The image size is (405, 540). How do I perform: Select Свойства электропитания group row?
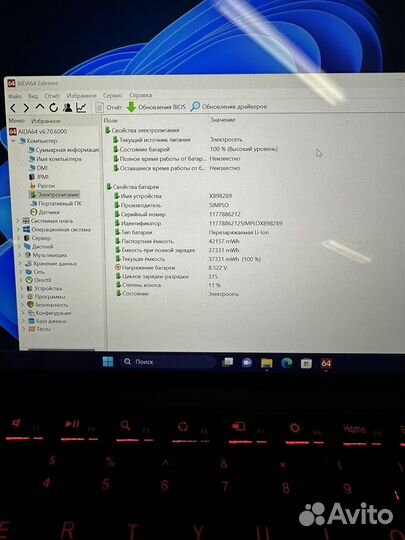click(x=142, y=130)
